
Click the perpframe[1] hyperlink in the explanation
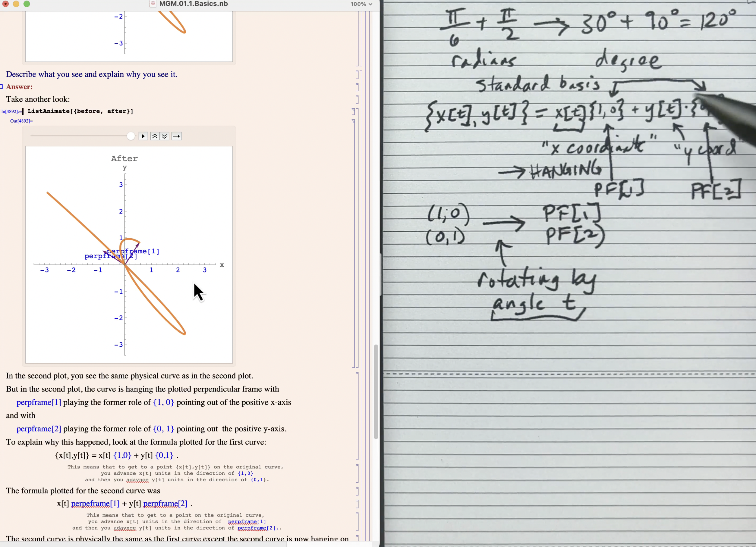click(x=39, y=402)
